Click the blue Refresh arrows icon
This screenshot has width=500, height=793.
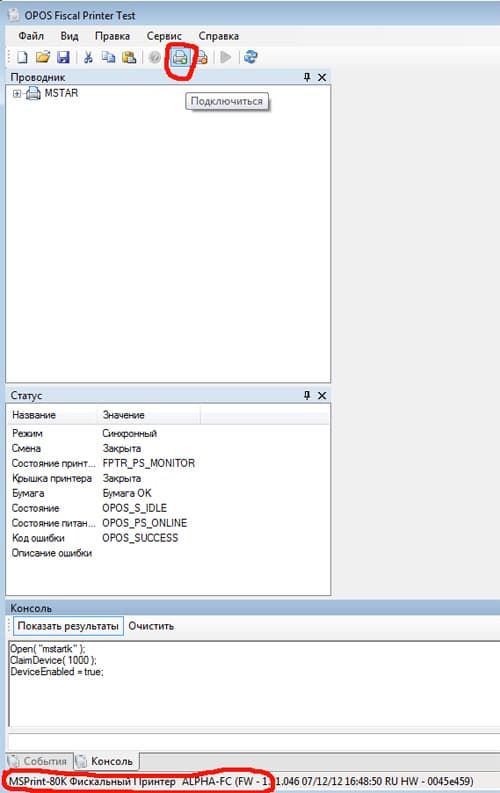tap(251, 57)
